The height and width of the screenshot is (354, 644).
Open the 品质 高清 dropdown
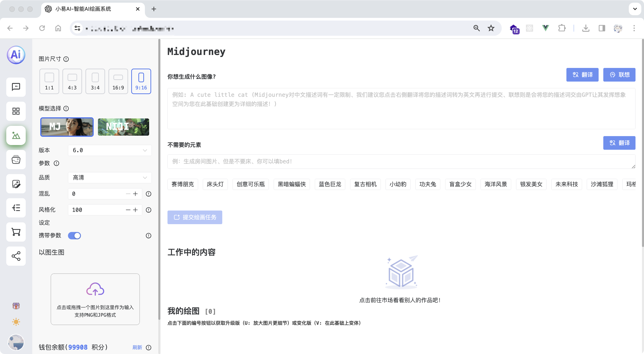tap(110, 178)
